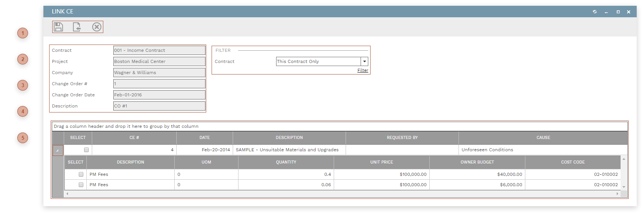Viewport: 644px width, 215px height.
Task: Click the Filter link
Action: click(363, 70)
